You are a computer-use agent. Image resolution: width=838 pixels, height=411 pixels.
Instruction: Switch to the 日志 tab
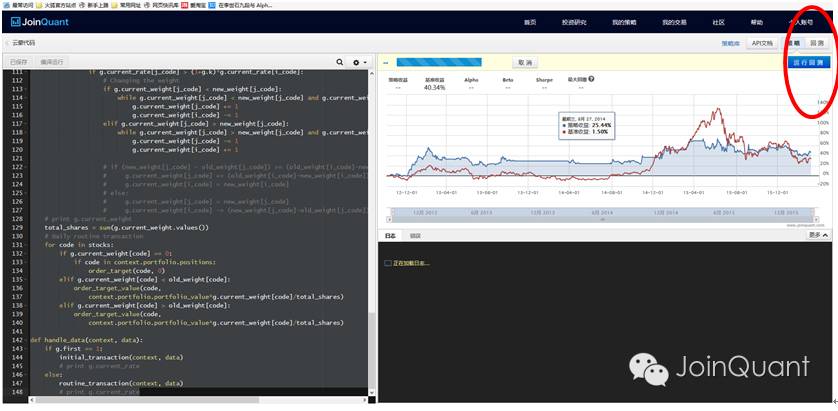[x=391, y=235]
